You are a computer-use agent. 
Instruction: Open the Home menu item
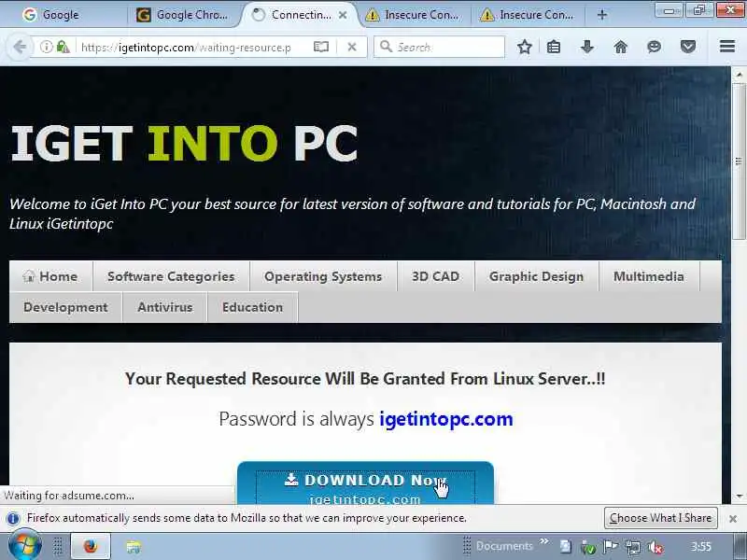coord(50,276)
